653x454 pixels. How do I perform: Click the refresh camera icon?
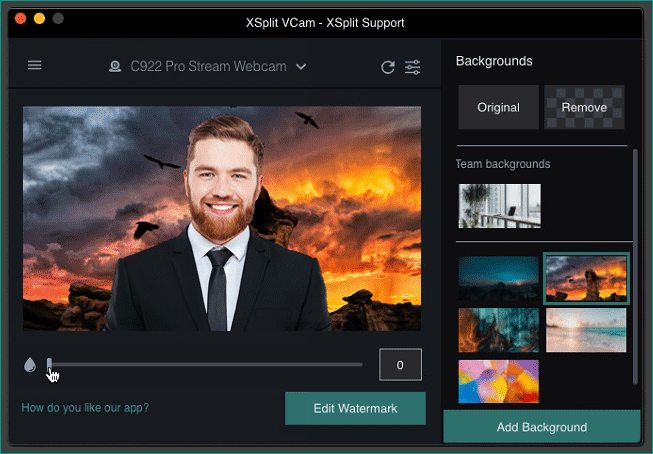pyautogui.click(x=388, y=67)
